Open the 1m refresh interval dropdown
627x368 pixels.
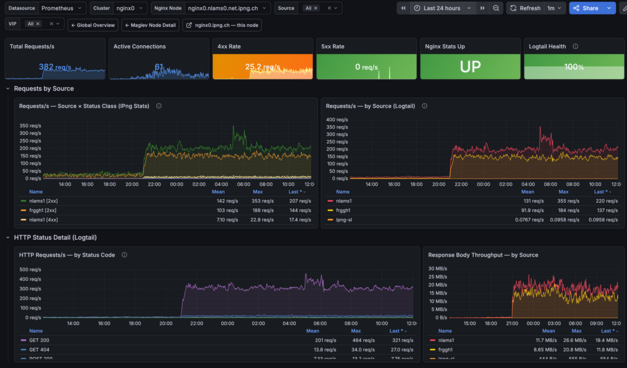(x=555, y=8)
